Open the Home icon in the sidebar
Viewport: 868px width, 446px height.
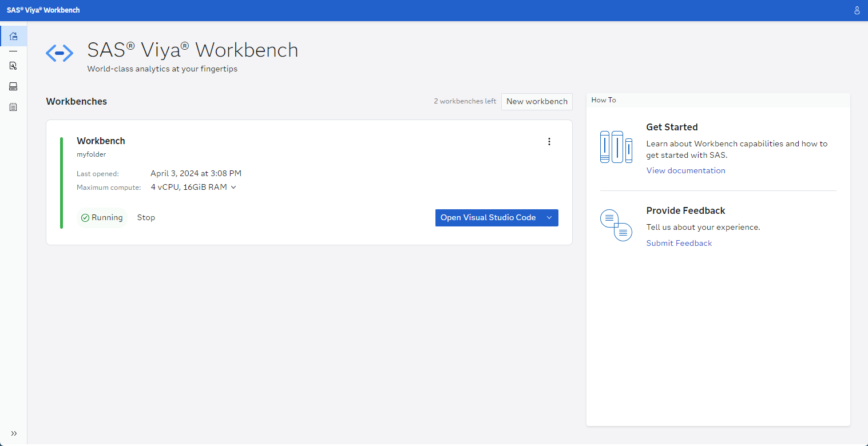click(x=13, y=36)
